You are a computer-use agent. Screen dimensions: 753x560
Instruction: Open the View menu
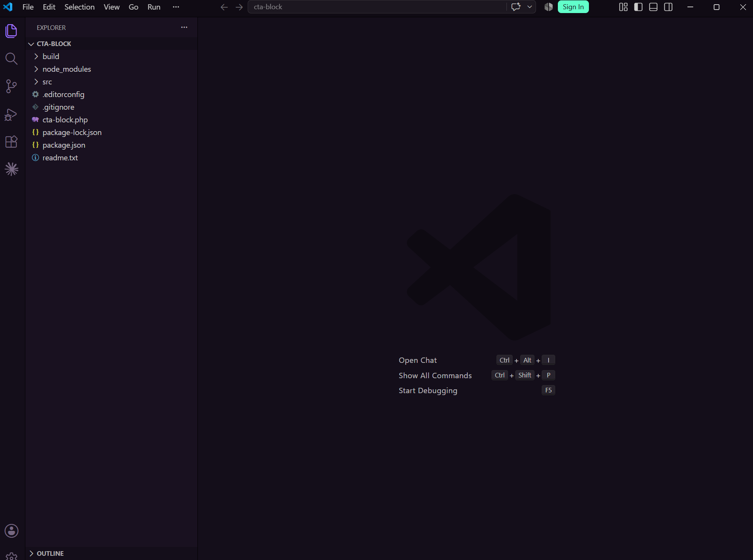(x=112, y=7)
